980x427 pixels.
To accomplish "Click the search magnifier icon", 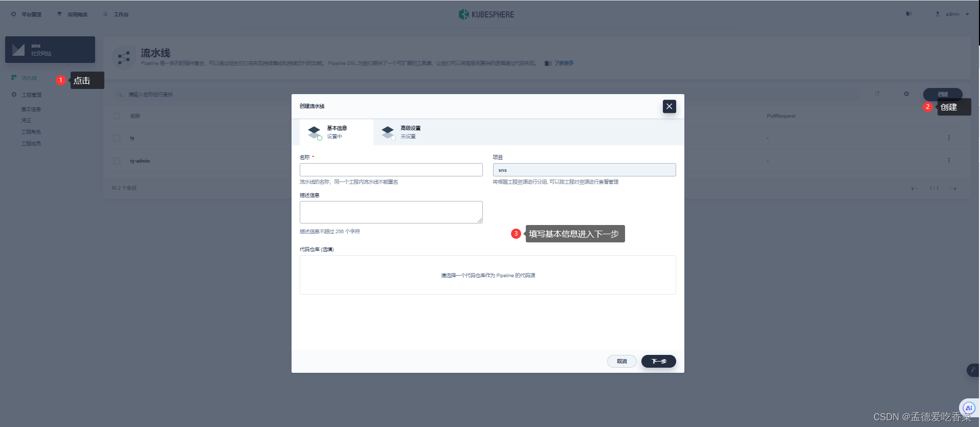I will [x=120, y=95].
